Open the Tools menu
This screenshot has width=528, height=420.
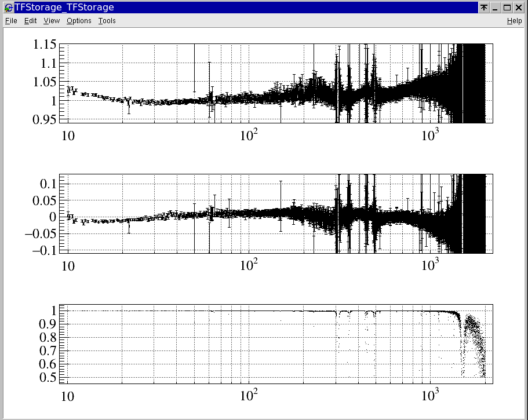107,21
